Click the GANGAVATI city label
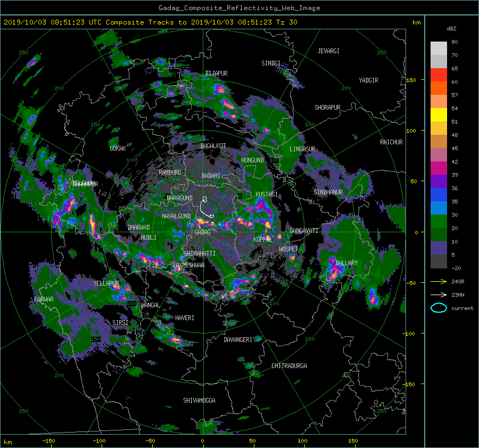 pos(304,231)
